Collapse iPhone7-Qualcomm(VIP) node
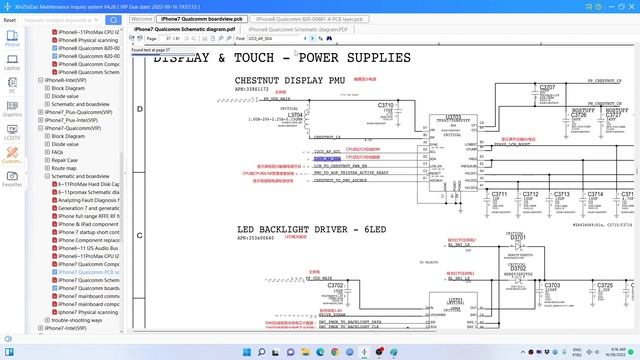 click(41, 128)
